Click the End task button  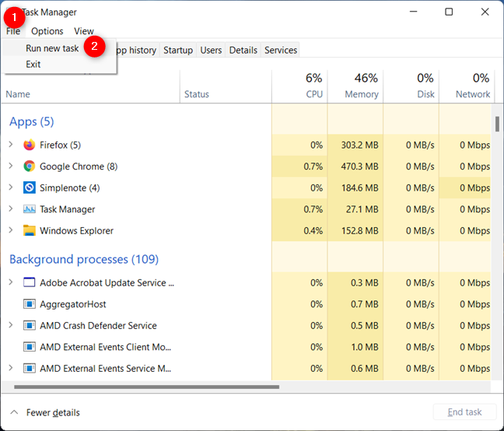(x=464, y=412)
